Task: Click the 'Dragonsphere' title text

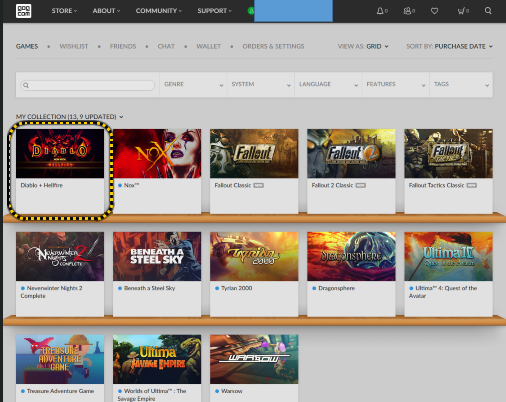Action: [336, 288]
